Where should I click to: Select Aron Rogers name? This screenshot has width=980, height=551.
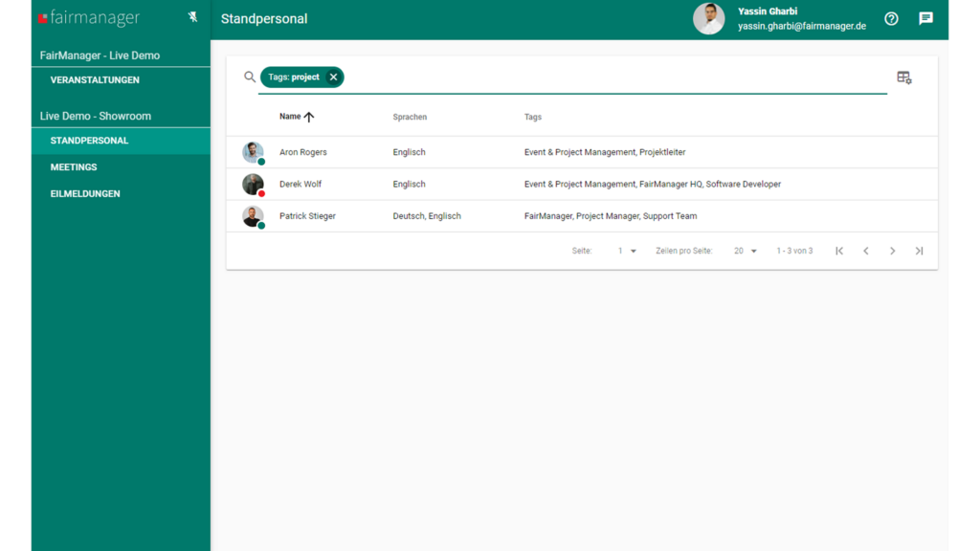pos(303,152)
